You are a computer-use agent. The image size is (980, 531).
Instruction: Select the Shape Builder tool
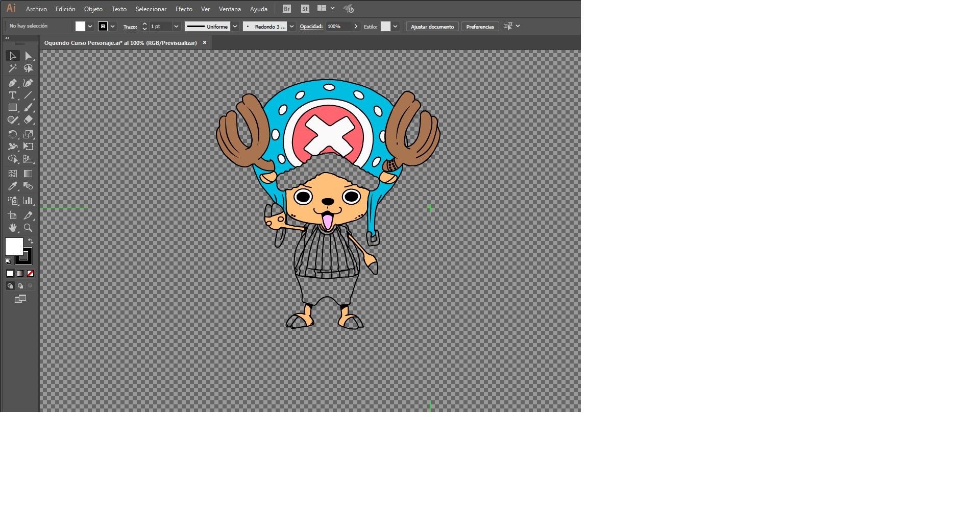(x=13, y=159)
